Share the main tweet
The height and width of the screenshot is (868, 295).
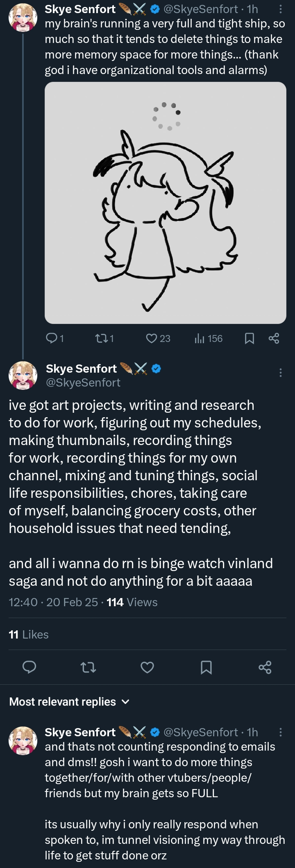pyautogui.click(x=265, y=667)
